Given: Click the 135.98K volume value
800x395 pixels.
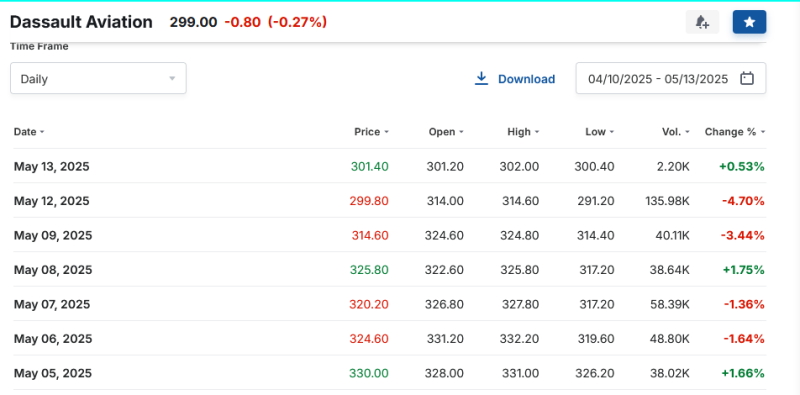Looking at the screenshot, I should 667,201.
